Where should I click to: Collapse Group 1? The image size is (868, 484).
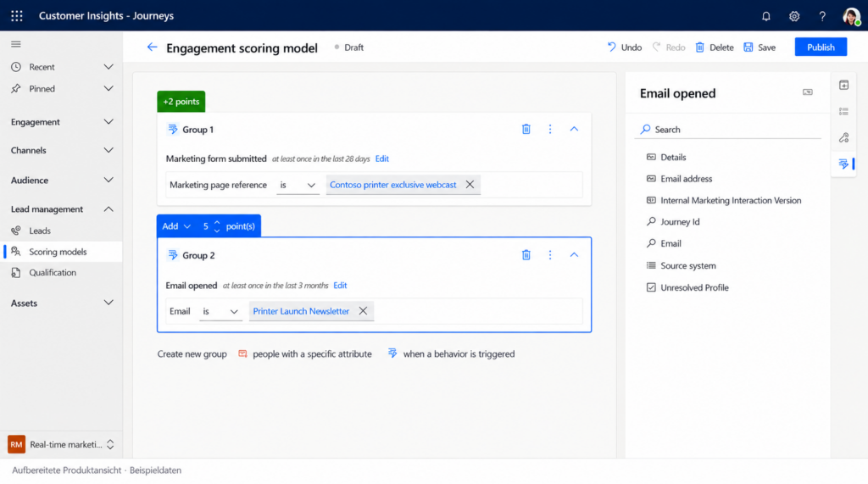574,129
